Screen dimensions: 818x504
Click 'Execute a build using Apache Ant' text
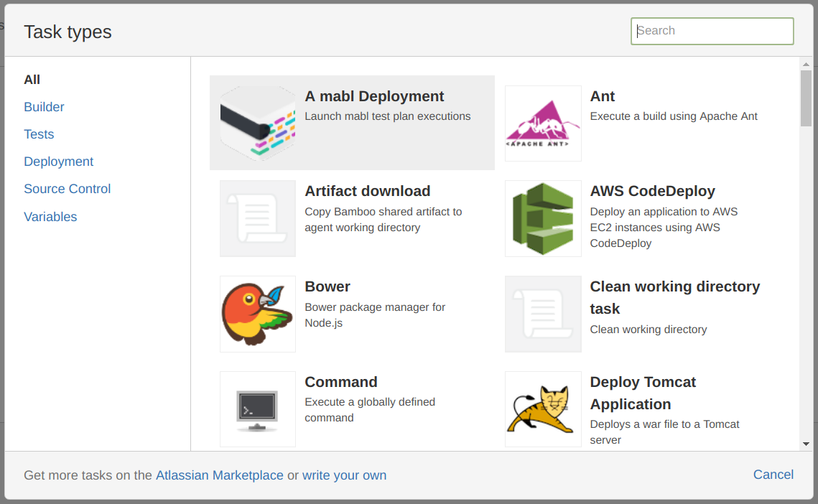pyautogui.click(x=674, y=116)
